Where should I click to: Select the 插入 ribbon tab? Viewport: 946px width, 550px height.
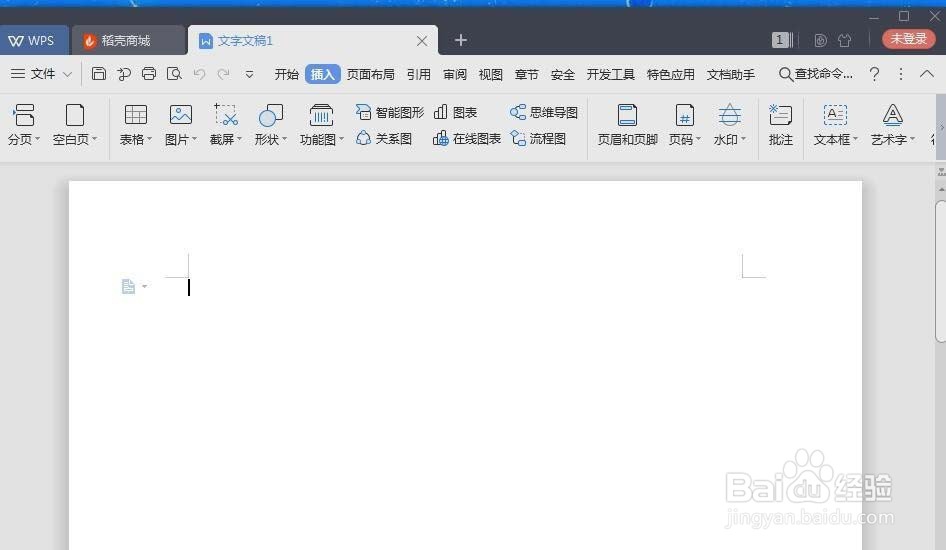click(x=323, y=74)
